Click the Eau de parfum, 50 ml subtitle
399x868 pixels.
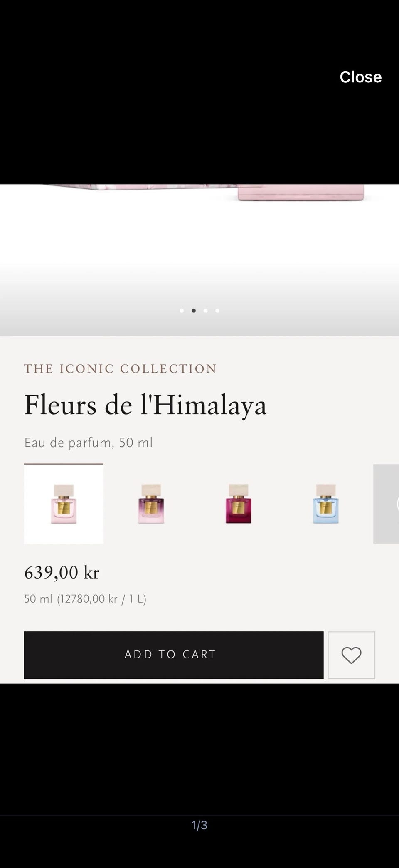(x=89, y=443)
